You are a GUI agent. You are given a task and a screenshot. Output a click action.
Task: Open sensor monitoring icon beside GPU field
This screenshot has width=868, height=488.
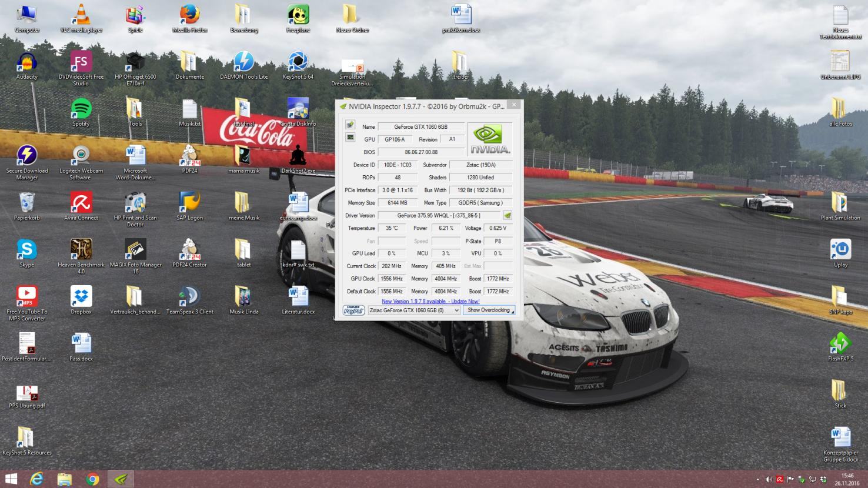pyautogui.click(x=350, y=138)
